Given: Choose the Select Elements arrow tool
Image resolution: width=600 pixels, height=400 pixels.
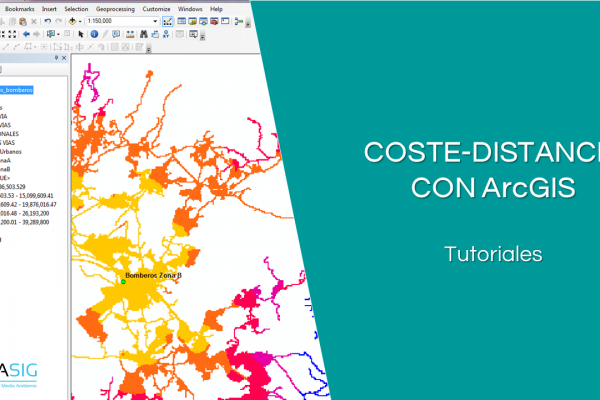Looking at the screenshot, I should (80, 34).
